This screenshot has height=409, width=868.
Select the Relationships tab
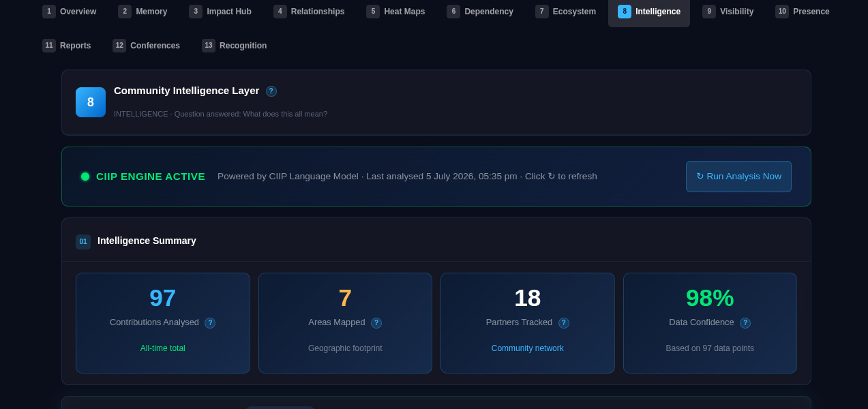pos(309,12)
